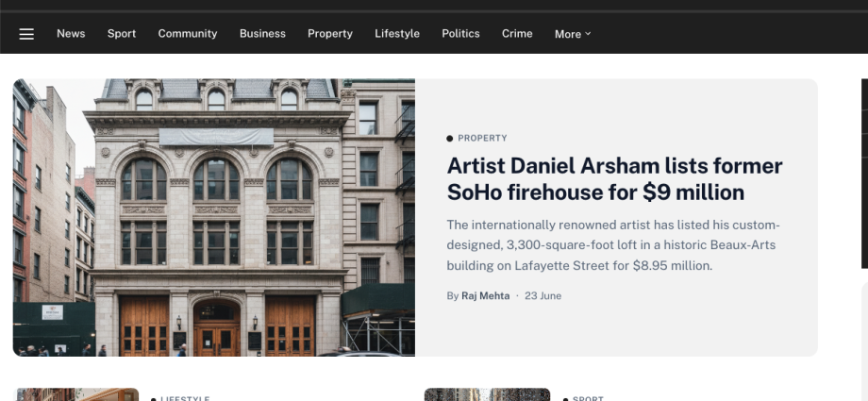This screenshot has height=401, width=868.
Task: Open the Sport section
Action: coord(121,34)
